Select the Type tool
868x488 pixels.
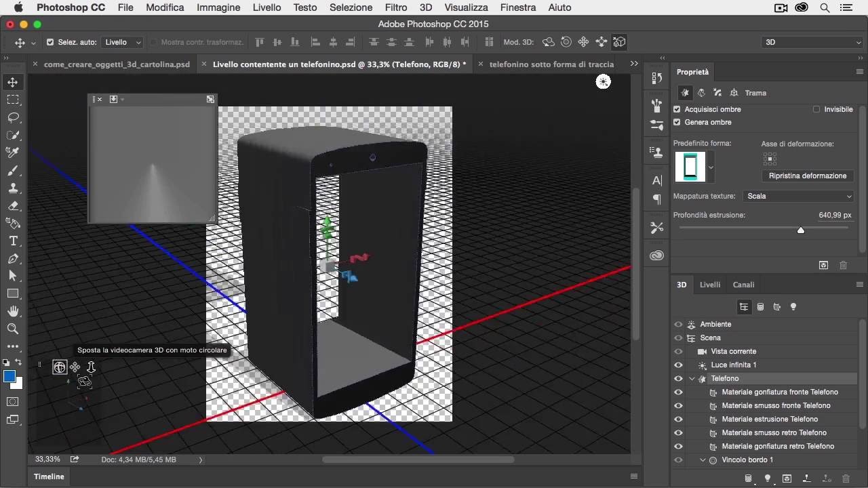click(13, 241)
